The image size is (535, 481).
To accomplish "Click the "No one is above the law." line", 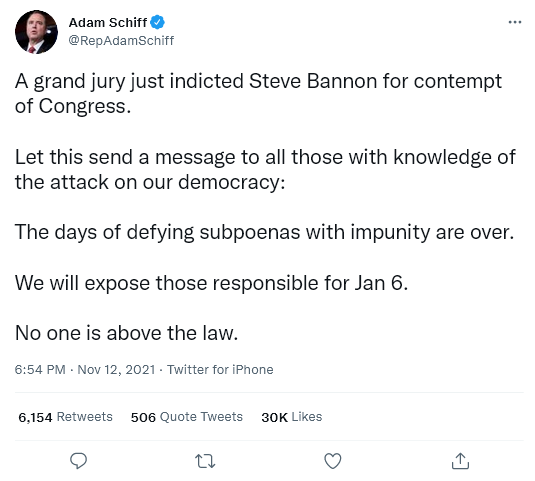I will pos(126,333).
